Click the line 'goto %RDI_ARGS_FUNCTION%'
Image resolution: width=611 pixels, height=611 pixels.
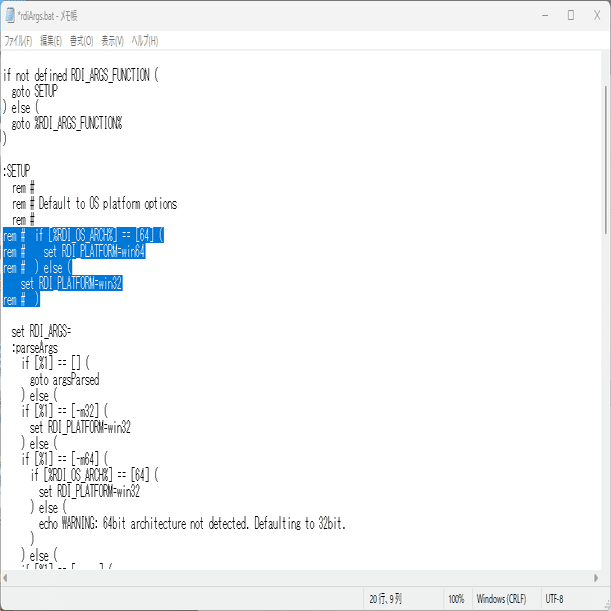click(x=67, y=123)
